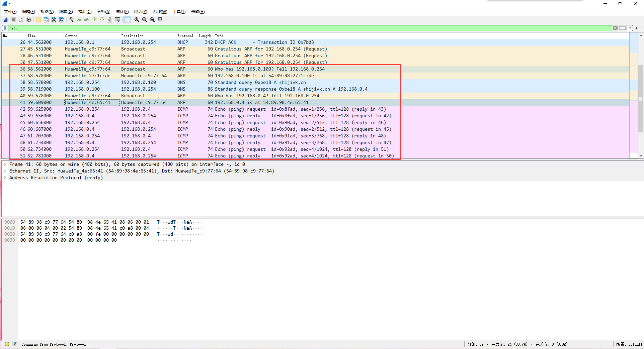The image size is (644, 349).
Task: Sort by the No. column header
Action: pos(14,36)
